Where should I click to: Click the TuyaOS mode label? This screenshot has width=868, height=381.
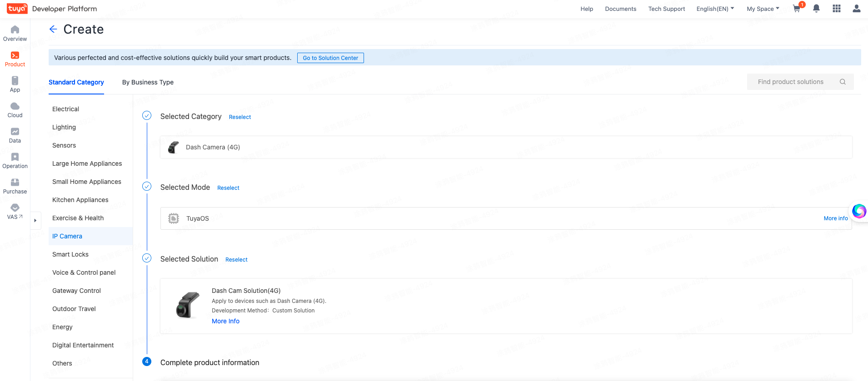pyautogui.click(x=198, y=218)
